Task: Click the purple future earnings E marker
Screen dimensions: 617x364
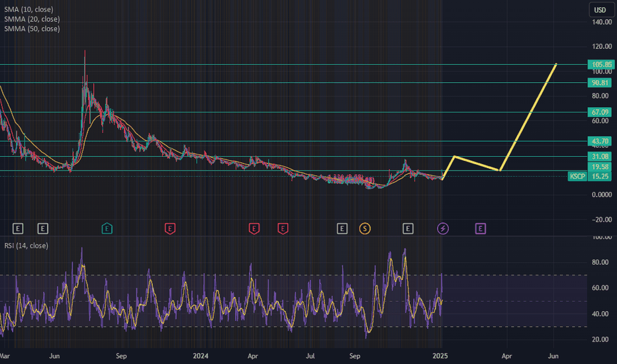Action: (481, 228)
